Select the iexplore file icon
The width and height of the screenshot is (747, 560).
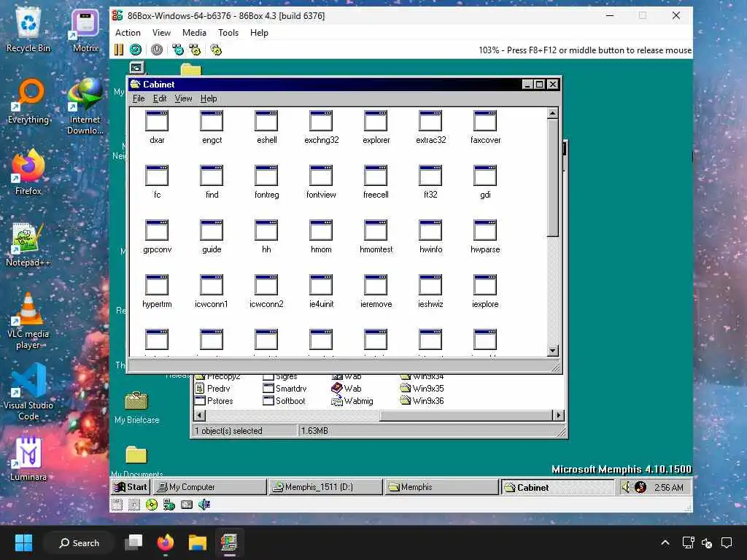[x=485, y=292]
